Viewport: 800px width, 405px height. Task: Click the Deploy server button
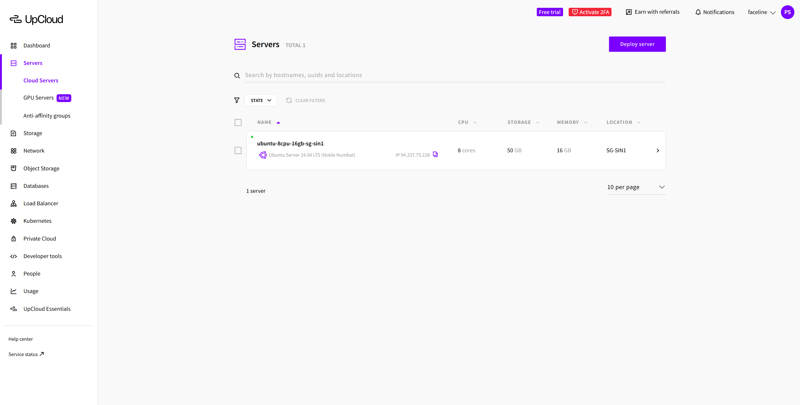pyautogui.click(x=637, y=44)
